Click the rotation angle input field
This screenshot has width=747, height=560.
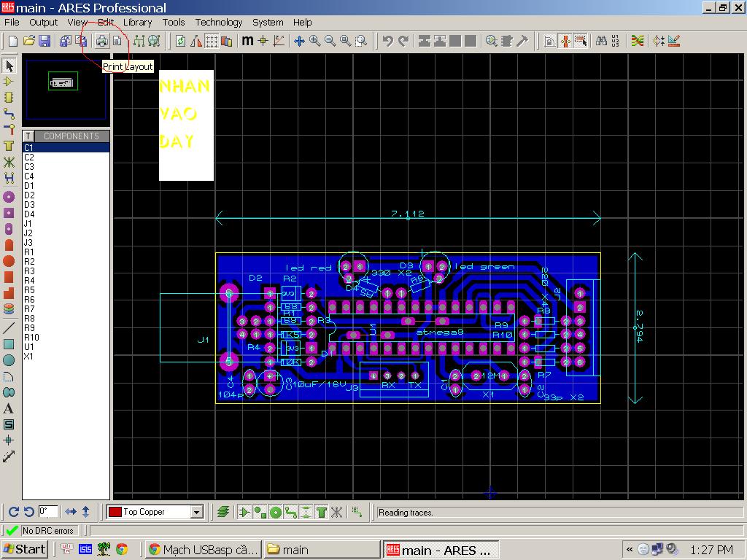tap(48, 512)
